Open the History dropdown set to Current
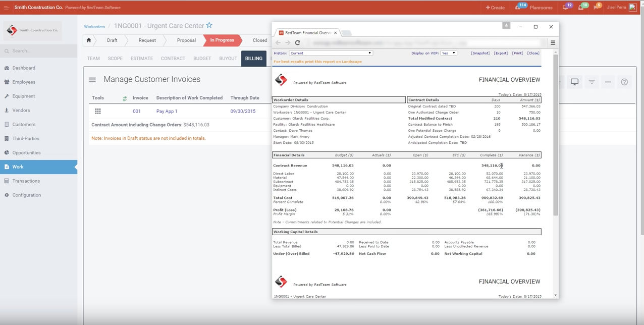 [331, 53]
